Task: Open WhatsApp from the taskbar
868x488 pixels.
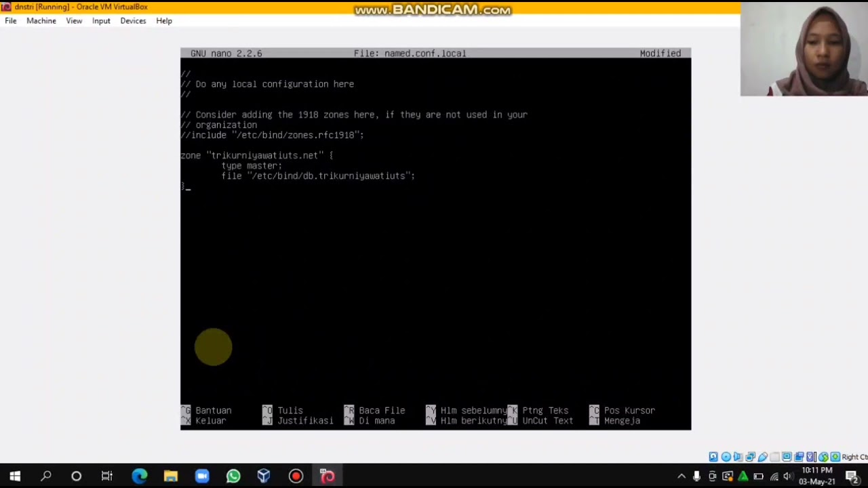Action: pyautogui.click(x=233, y=476)
